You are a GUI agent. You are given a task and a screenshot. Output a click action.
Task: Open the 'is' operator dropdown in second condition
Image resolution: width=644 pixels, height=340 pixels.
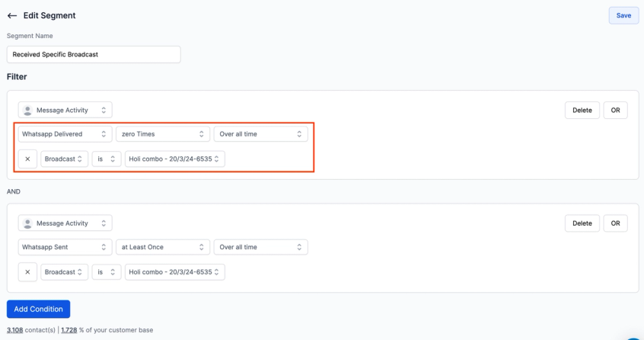(107, 272)
